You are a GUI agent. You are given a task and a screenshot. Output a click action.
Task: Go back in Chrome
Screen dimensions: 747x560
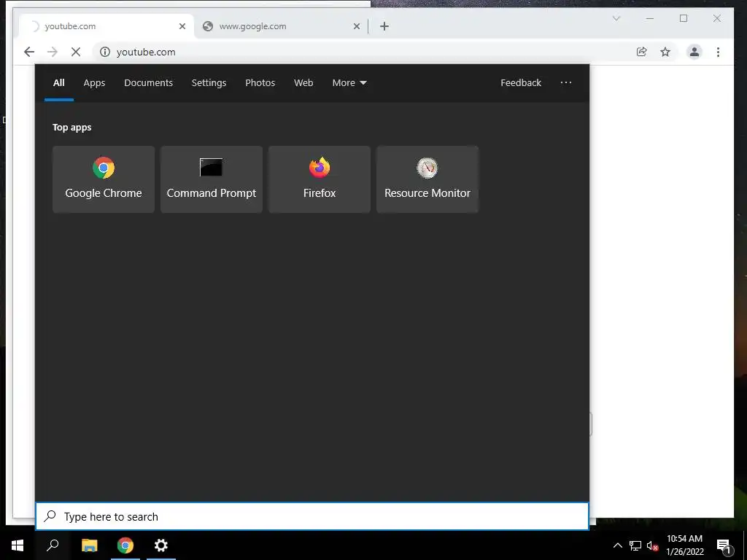29,52
